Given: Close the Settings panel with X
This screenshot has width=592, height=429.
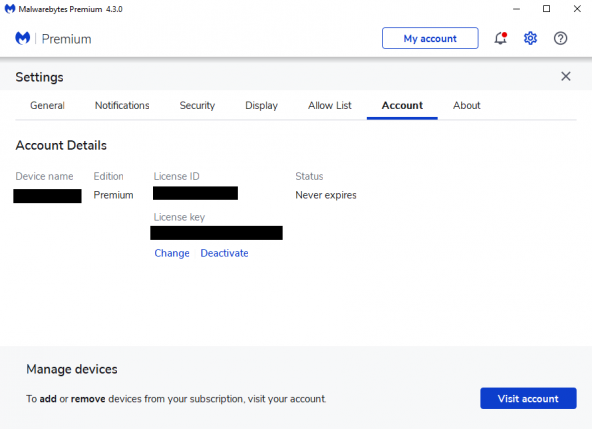Looking at the screenshot, I should (x=566, y=76).
